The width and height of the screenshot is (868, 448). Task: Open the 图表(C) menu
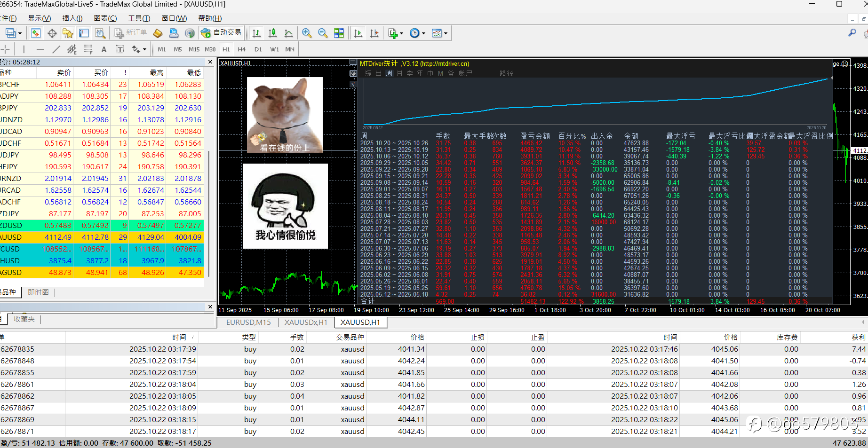[x=105, y=18]
